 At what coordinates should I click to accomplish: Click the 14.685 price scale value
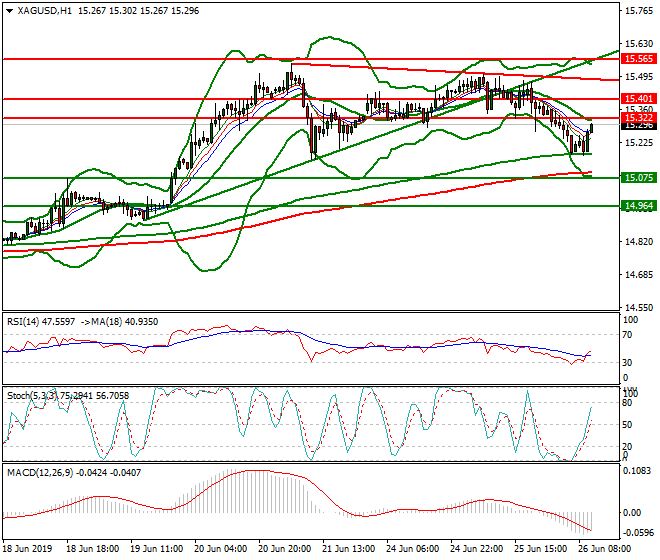point(639,275)
